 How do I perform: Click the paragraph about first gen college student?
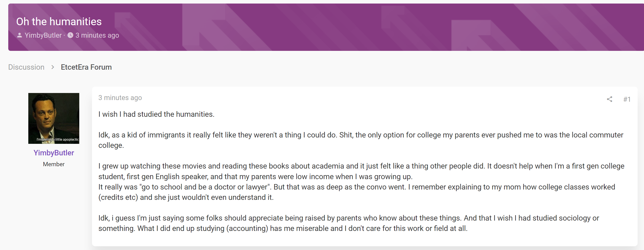361,171
